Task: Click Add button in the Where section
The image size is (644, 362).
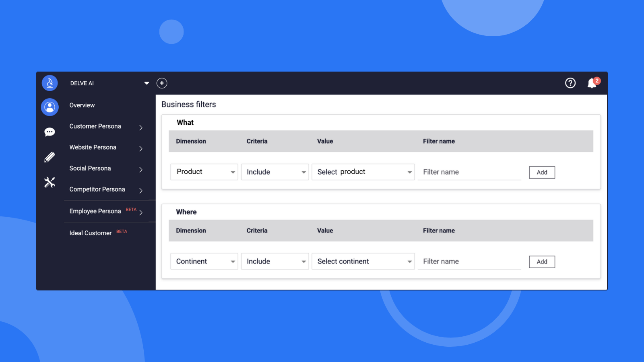Action: pos(542,262)
